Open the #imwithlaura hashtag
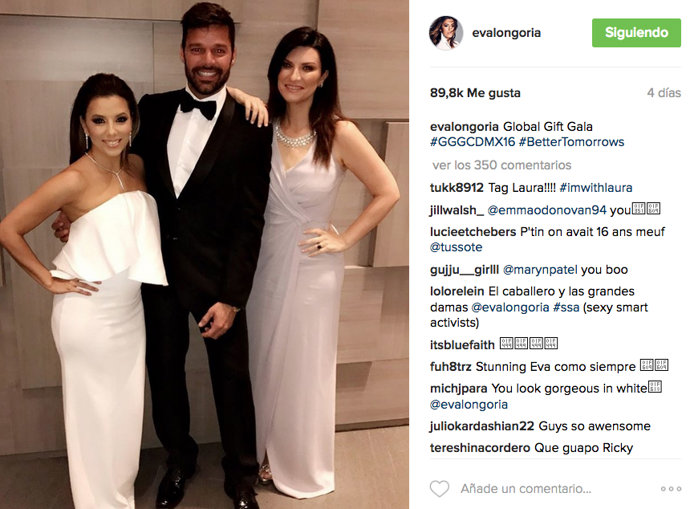The height and width of the screenshot is (509, 690). (x=595, y=188)
